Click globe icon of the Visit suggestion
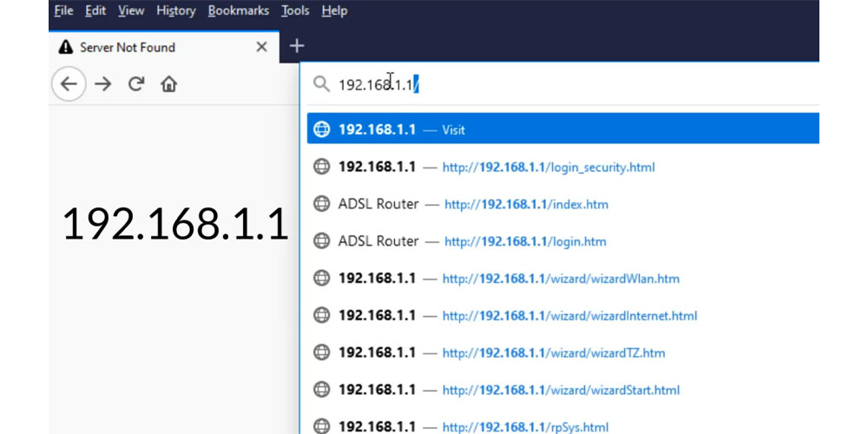Image resolution: width=868 pixels, height=434 pixels. pyautogui.click(x=322, y=129)
